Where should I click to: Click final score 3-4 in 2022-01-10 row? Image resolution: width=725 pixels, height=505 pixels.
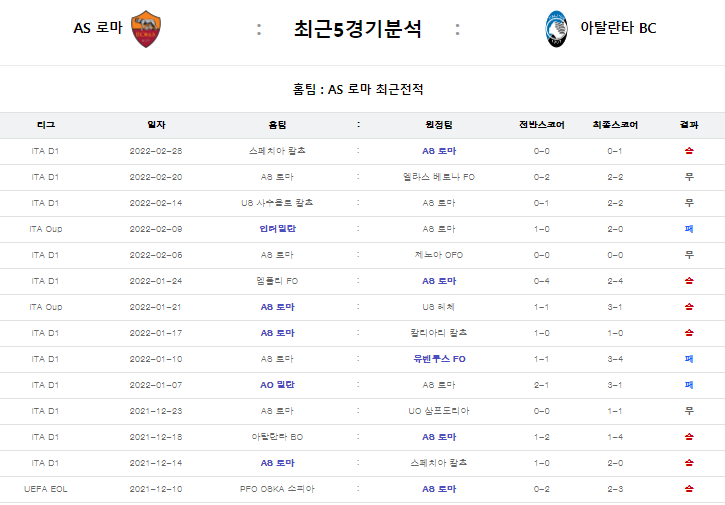tap(615, 359)
